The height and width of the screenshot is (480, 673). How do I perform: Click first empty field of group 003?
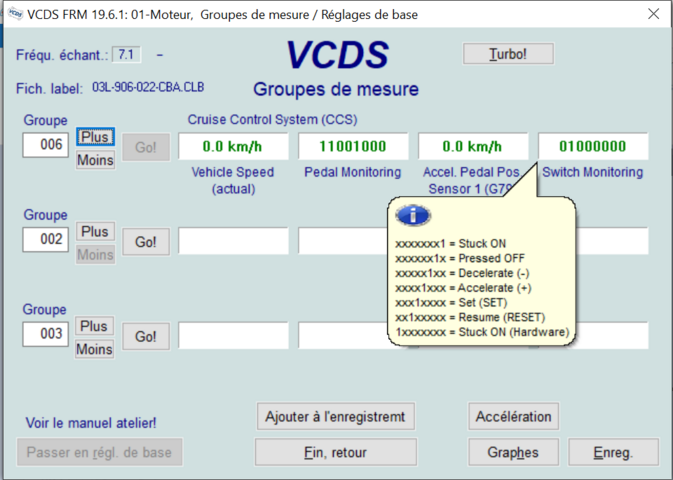pyautogui.click(x=233, y=335)
